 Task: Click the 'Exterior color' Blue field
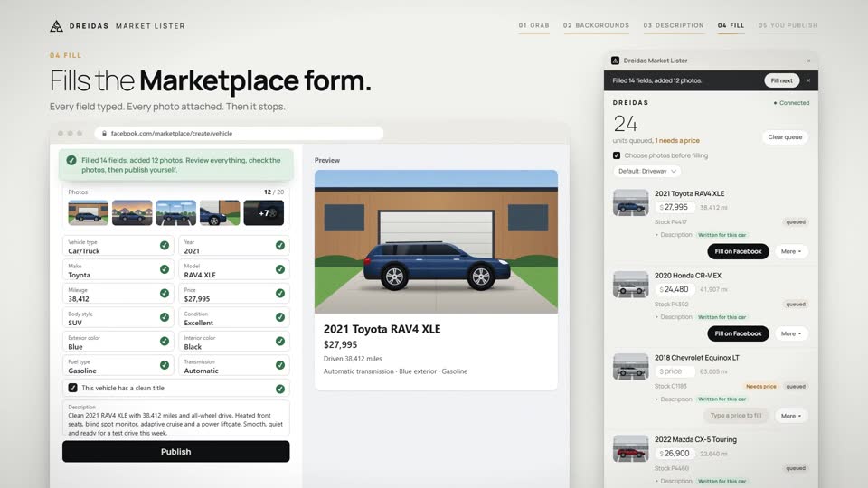pyautogui.click(x=118, y=342)
